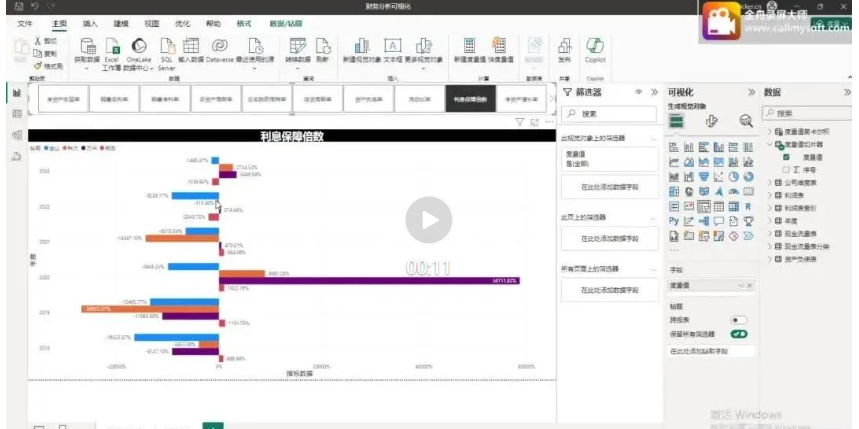Open the OneLake 数据中心 icon
Viewport: 859px width, 429px height.
[139, 46]
